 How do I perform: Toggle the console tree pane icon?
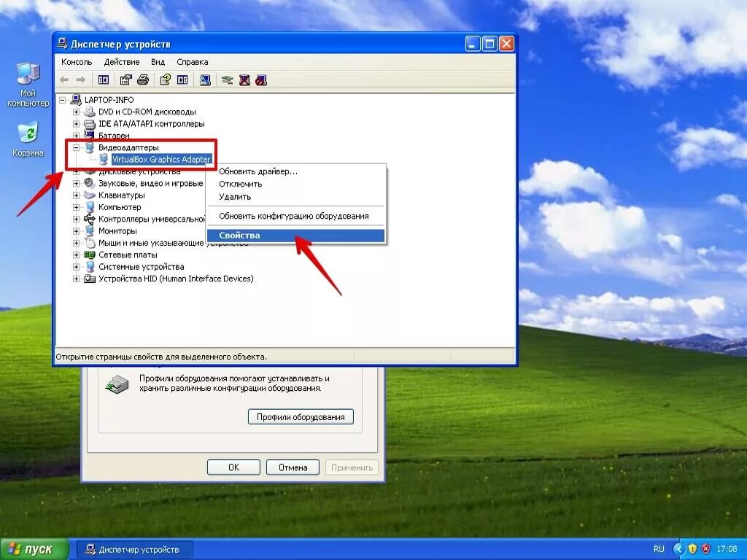(x=104, y=80)
